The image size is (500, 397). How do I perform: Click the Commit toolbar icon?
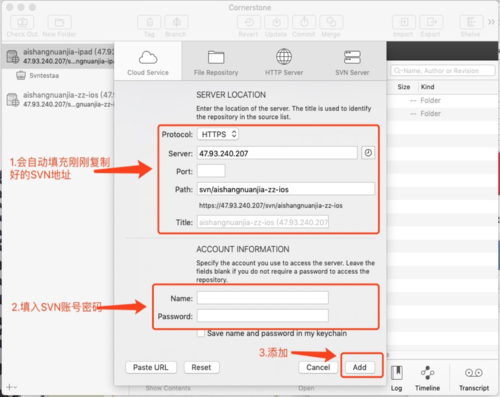coord(304,22)
